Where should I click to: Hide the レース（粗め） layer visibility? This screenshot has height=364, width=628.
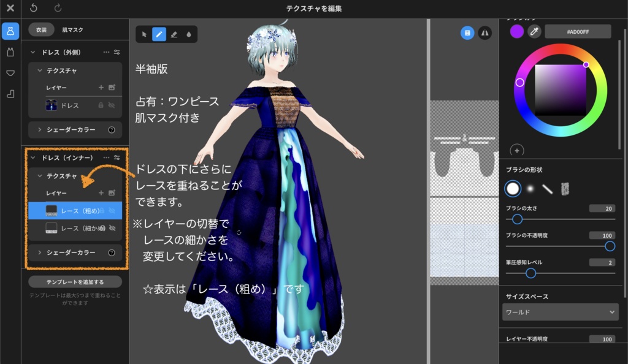click(112, 210)
